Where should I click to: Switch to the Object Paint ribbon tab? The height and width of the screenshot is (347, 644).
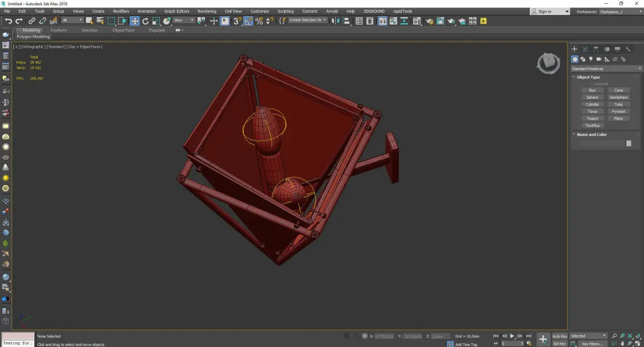coord(123,31)
